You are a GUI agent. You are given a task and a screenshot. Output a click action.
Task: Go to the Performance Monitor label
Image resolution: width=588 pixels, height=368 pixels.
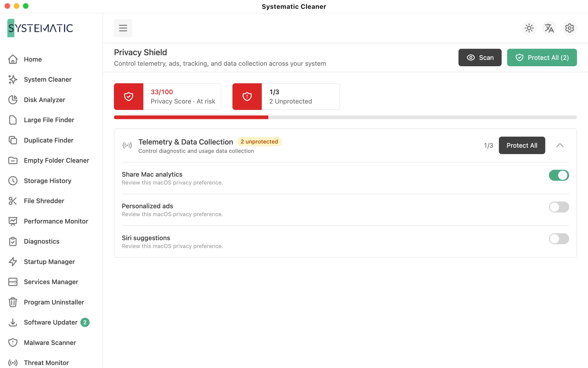(56, 221)
